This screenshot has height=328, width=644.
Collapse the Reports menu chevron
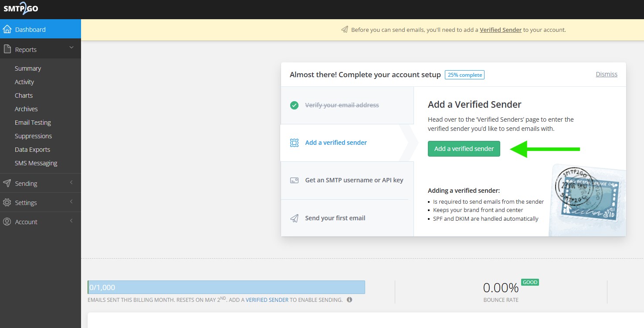(71, 48)
